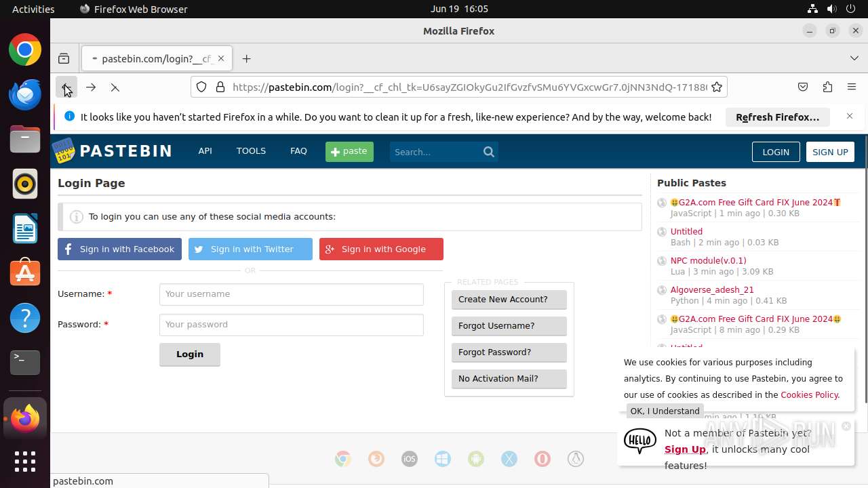Open the Terminal from the dock
This screenshot has height=488, width=868.
(x=25, y=363)
